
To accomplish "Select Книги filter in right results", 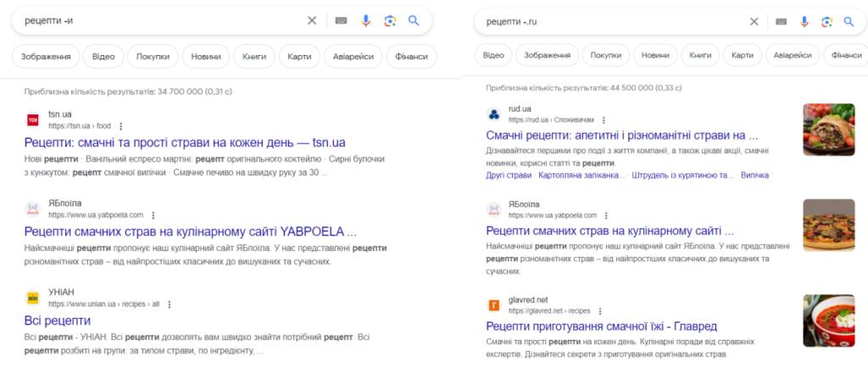I will point(700,55).
